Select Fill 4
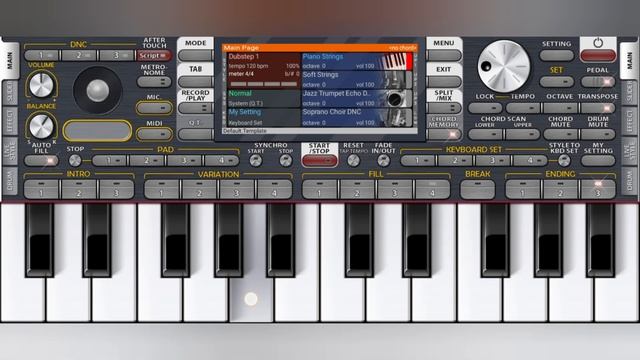The height and width of the screenshot is (360, 640). 433,189
